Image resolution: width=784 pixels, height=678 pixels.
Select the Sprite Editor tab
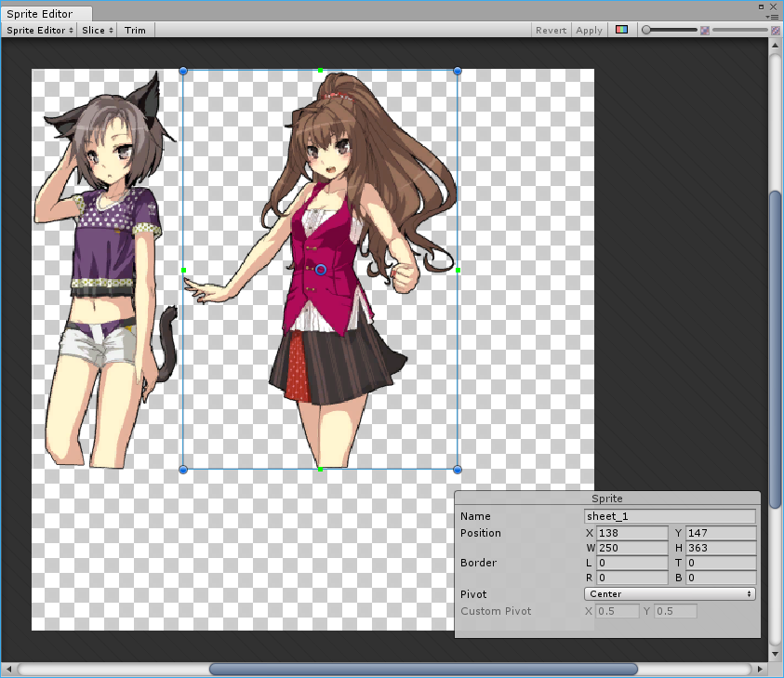(47, 14)
